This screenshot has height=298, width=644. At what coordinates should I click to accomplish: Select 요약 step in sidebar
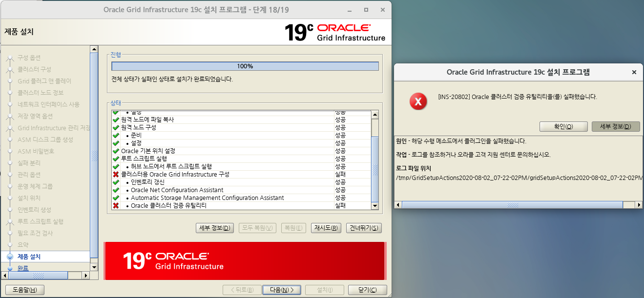23,245
